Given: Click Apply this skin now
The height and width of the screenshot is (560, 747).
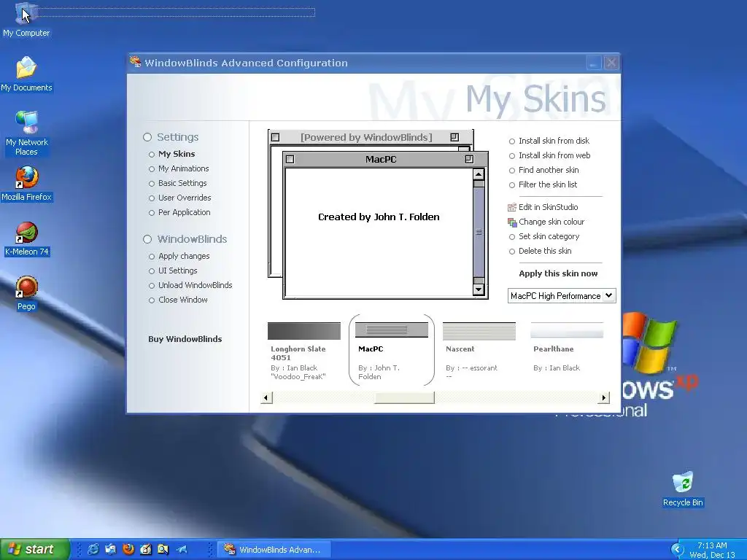Looking at the screenshot, I should (558, 274).
